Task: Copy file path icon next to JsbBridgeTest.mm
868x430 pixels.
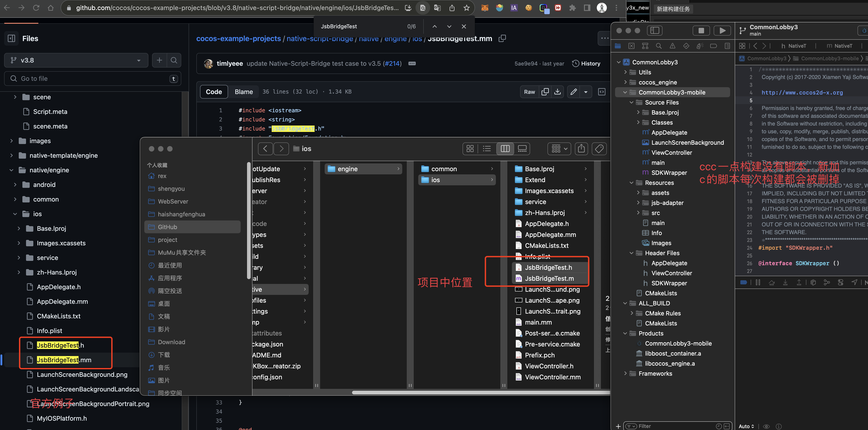Action: [x=502, y=38]
